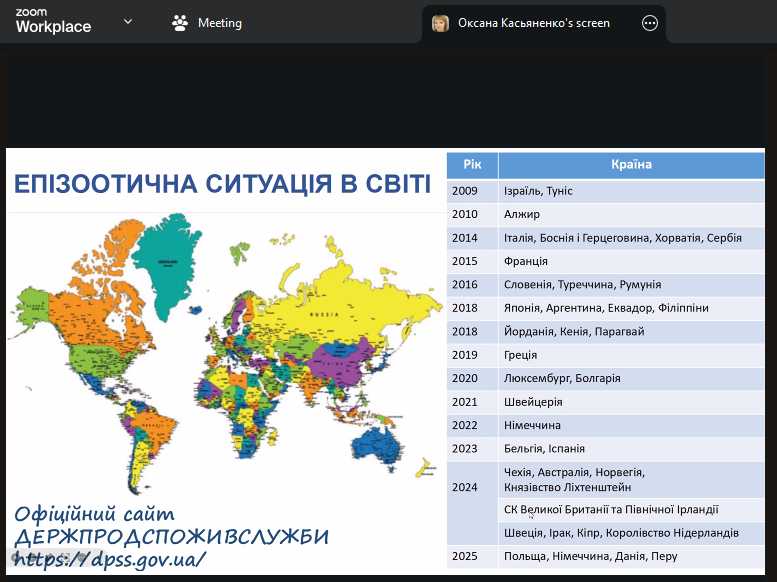Click the Країна column header
Viewport: 777px width, 582px height.
click(631, 165)
